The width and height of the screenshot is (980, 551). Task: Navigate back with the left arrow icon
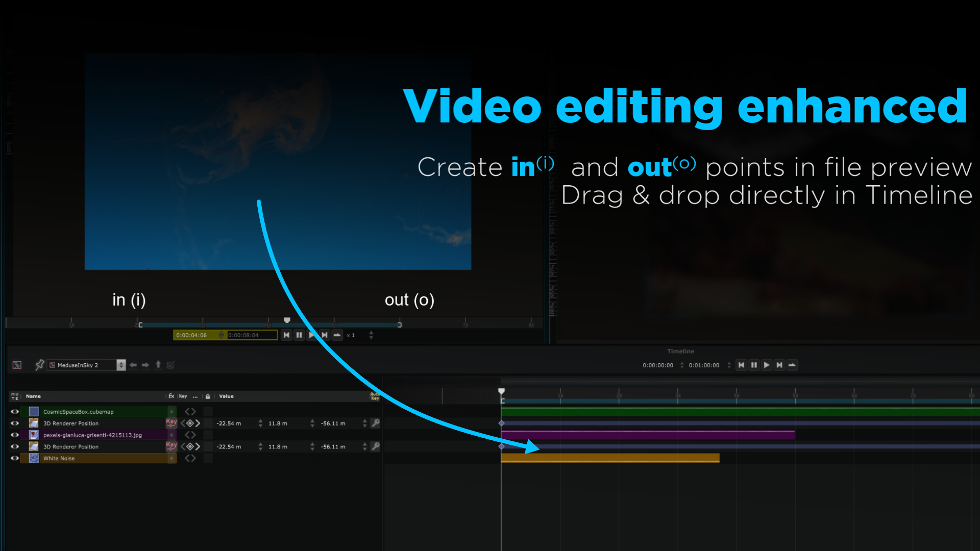tap(133, 365)
